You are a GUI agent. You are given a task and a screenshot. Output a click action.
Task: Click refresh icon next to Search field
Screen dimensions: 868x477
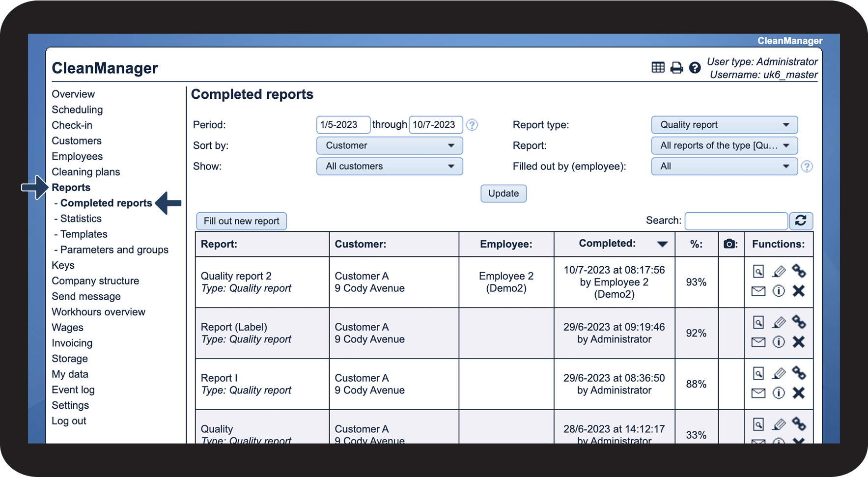801,221
